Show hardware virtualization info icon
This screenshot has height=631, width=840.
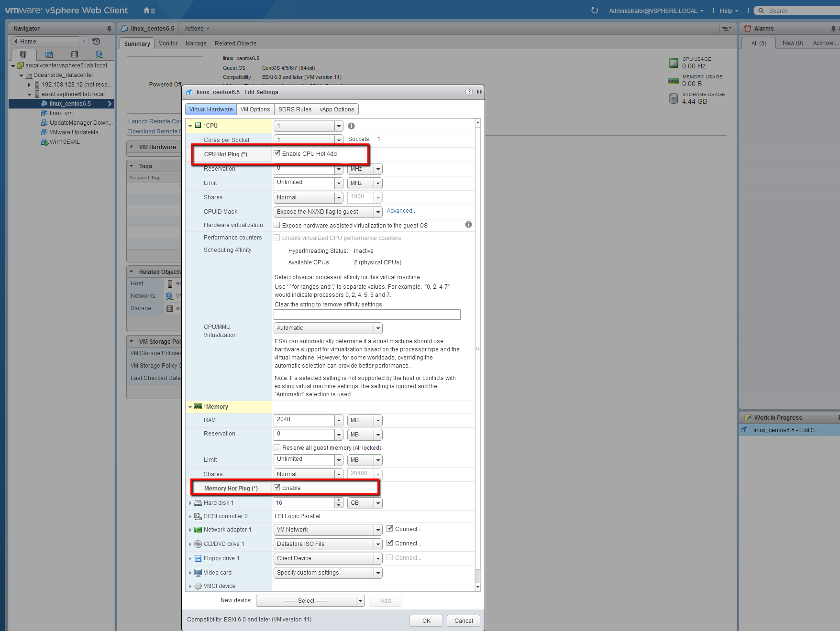point(468,225)
